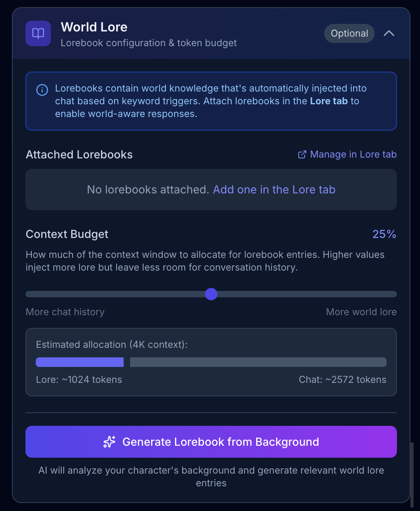Open the Manage in Lore tab link
420x511 pixels.
(x=353, y=154)
